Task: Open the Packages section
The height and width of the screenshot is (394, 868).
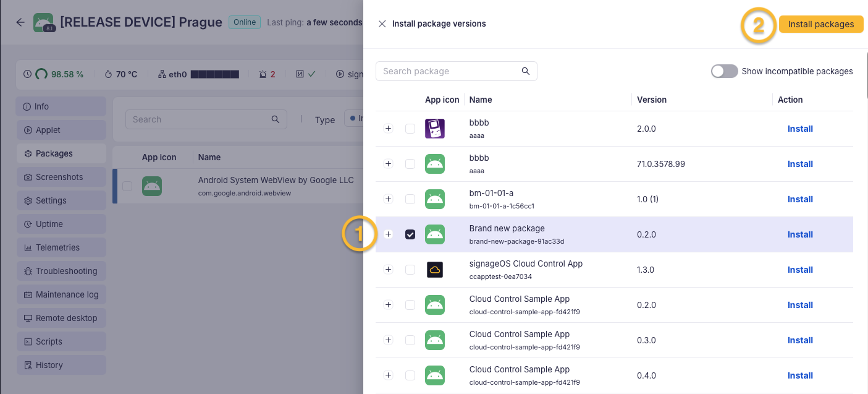Action: pos(61,153)
